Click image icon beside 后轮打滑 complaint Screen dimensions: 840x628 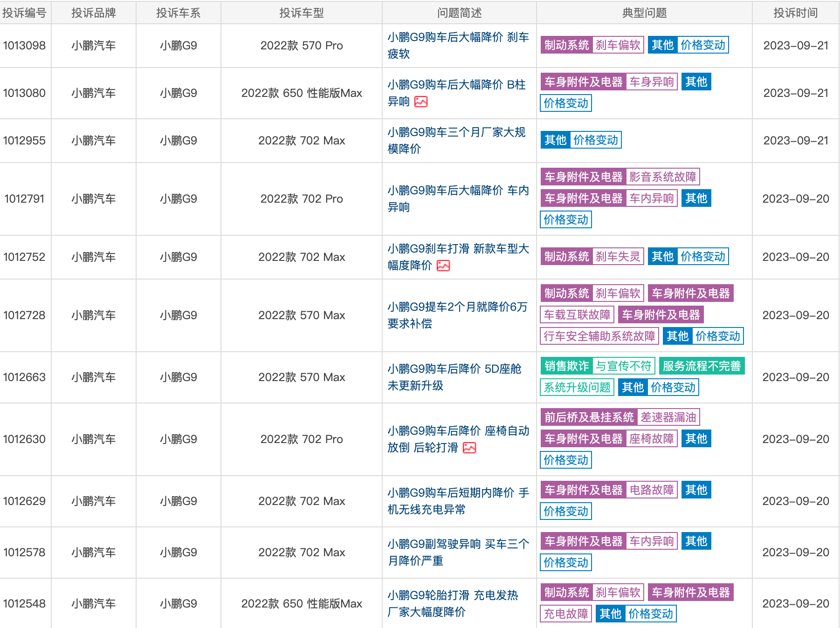[469, 448]
